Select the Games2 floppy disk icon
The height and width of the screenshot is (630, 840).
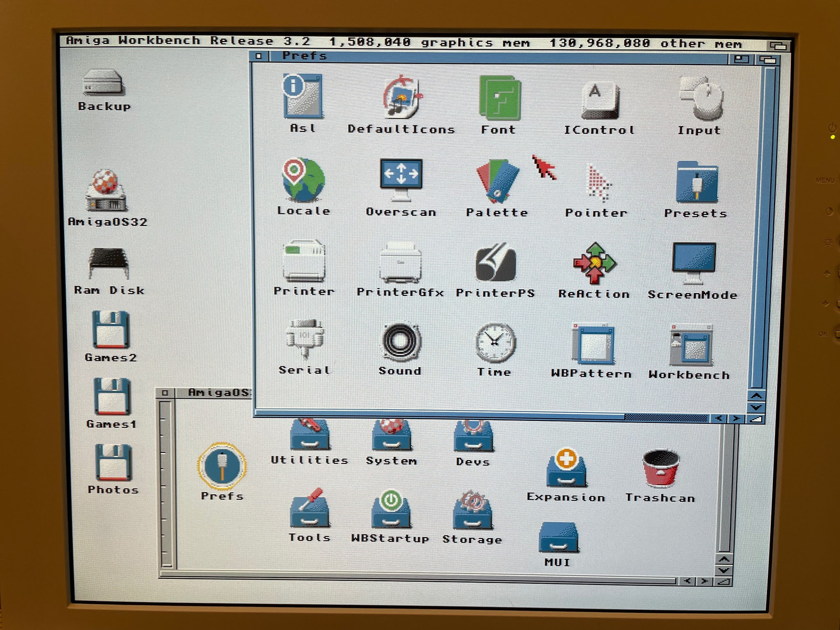111,330
